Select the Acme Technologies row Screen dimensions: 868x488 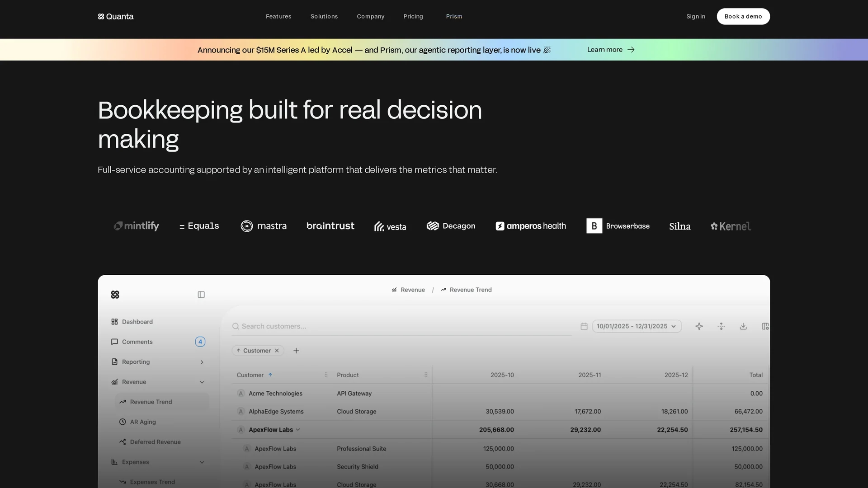pos(500,394)
